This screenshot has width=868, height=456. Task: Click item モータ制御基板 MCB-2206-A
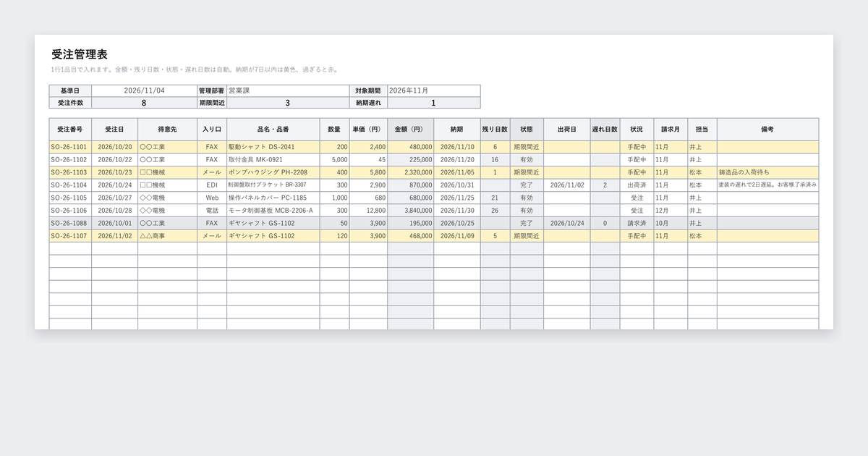(x=273, y=211)
